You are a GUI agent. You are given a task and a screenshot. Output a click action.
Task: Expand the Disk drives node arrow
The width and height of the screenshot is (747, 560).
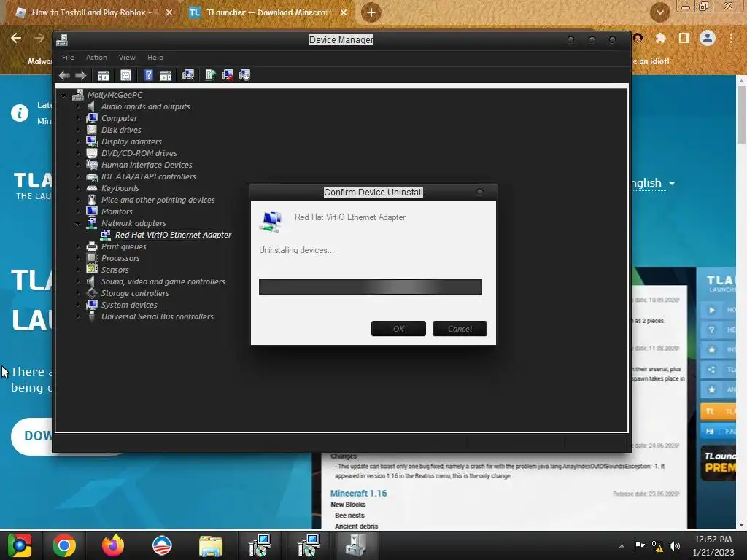coord(78,130)
